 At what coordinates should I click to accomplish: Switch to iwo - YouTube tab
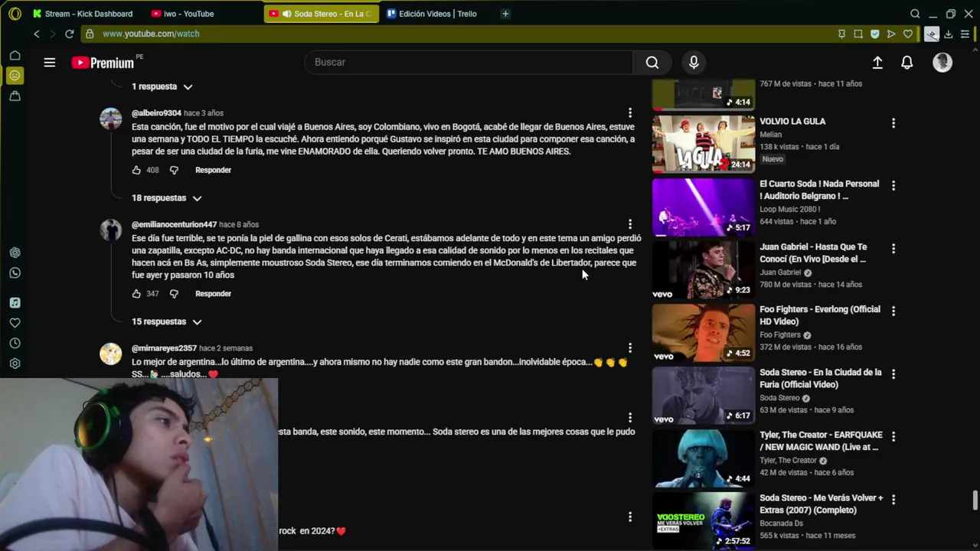tap(184, 14)
